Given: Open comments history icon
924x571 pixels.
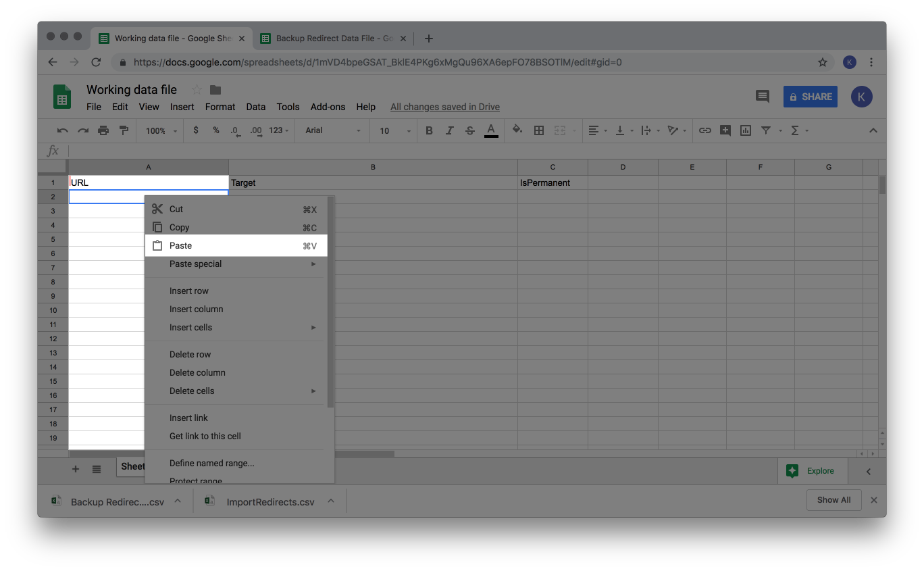Looking at the screenshot, I should pos(763,97).
